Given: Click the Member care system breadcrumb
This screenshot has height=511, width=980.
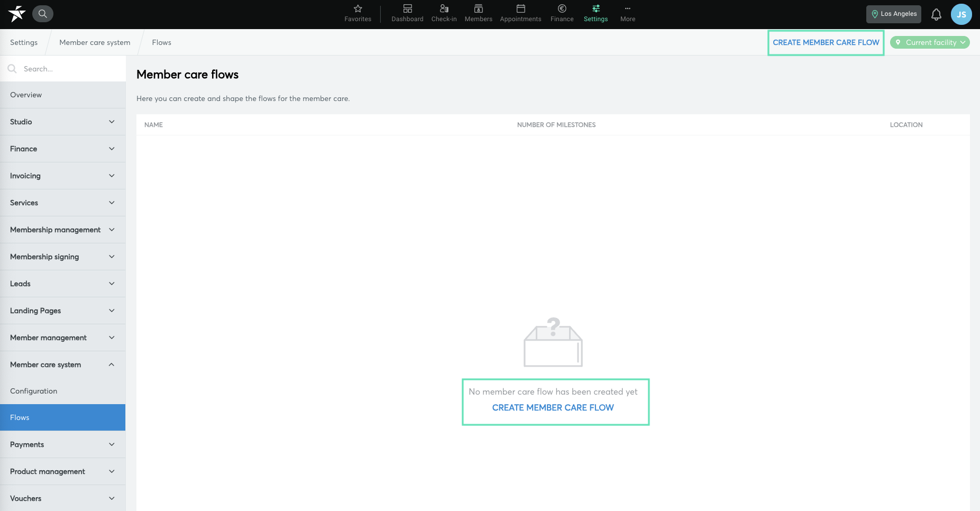Looking at the screenshot, I should click(x=95, y=42).
